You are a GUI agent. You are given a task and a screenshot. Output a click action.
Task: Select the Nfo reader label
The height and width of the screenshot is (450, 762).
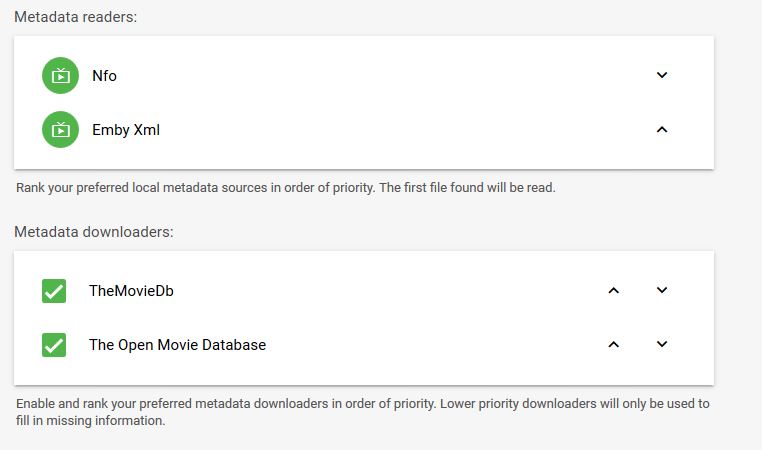point(104,76)
